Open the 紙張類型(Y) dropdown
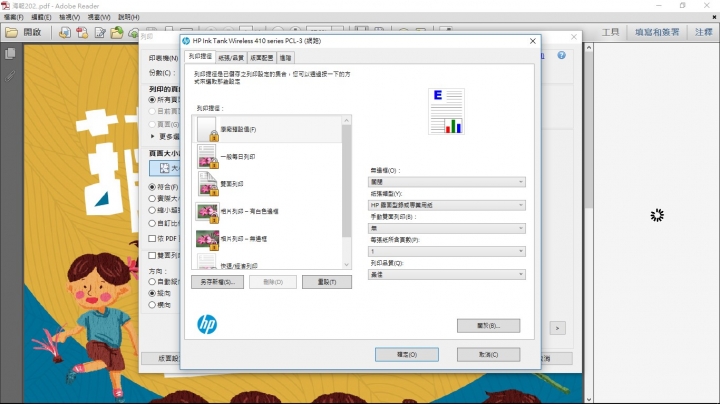The image size is (720, 404). tap(447, 205)
